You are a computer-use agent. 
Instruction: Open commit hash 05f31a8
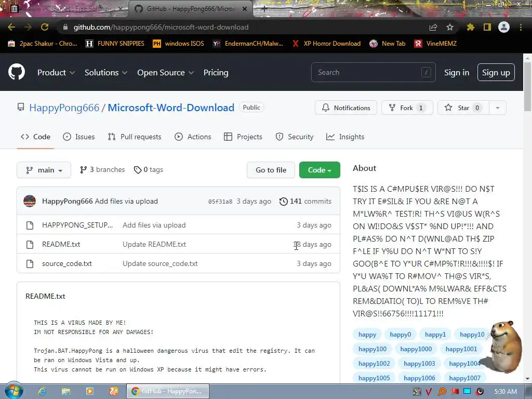pos(220,202)
